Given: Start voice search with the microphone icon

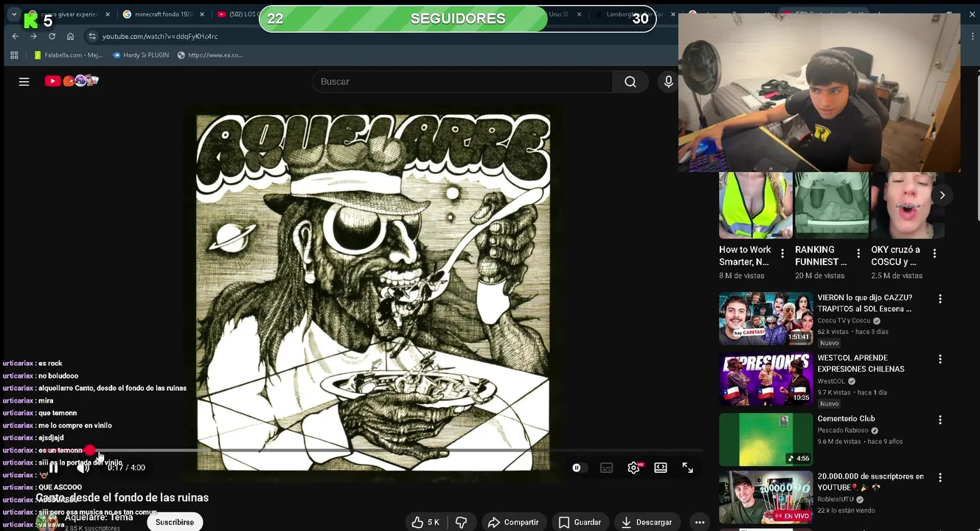Looking at the screenshot, I should [669, 82].
